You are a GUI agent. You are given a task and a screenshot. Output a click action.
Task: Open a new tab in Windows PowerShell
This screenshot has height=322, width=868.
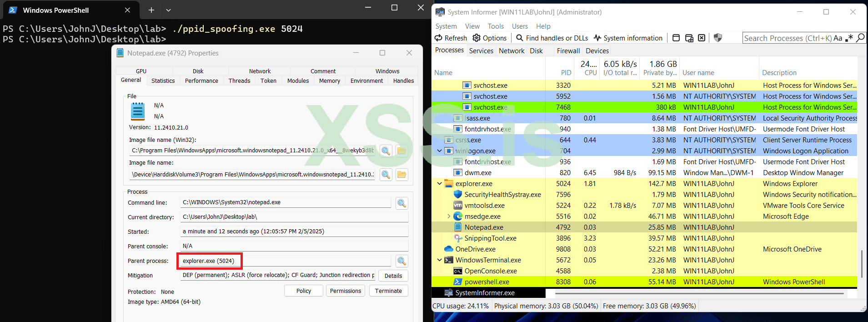151,10
